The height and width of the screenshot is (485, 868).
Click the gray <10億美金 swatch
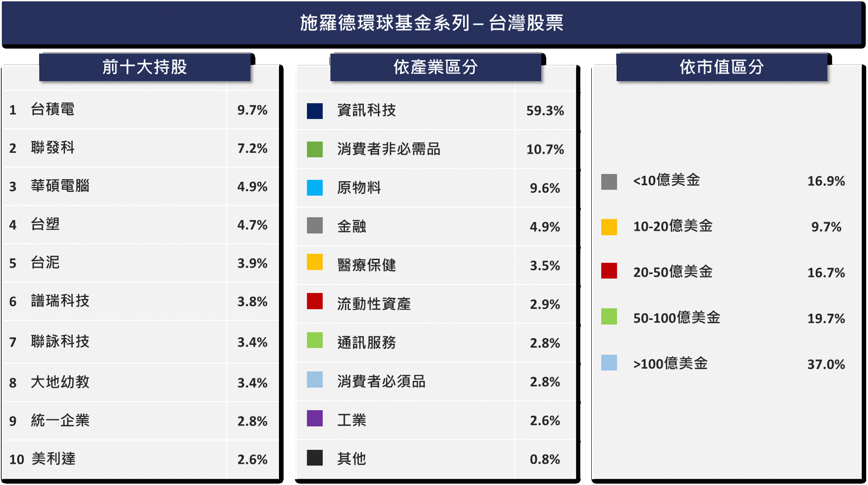[609, 182]
